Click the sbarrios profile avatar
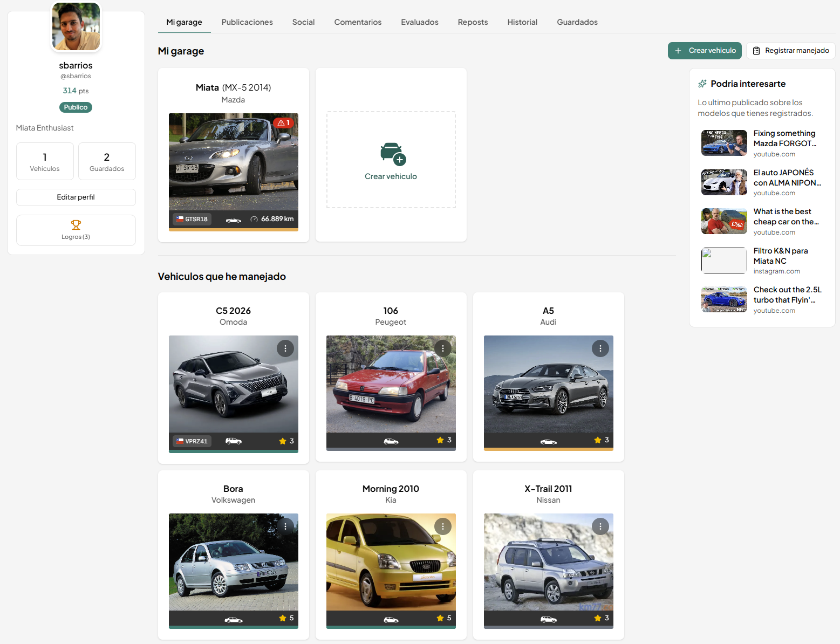 (x=76, y=26)
